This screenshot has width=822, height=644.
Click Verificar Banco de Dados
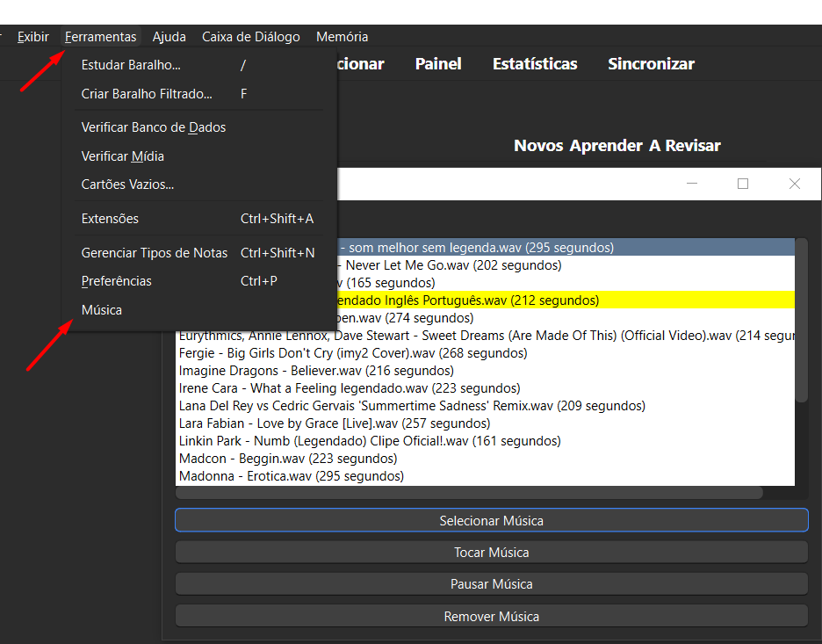point(154,127)
